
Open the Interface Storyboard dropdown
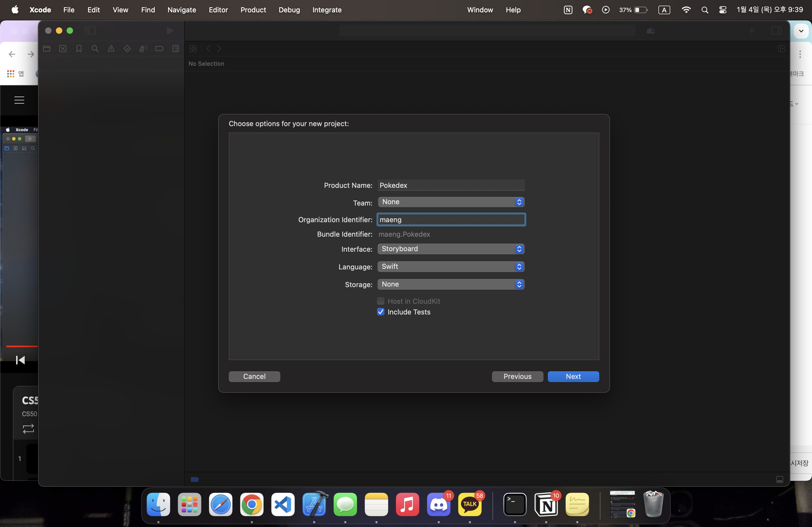[x=451, y=249]
